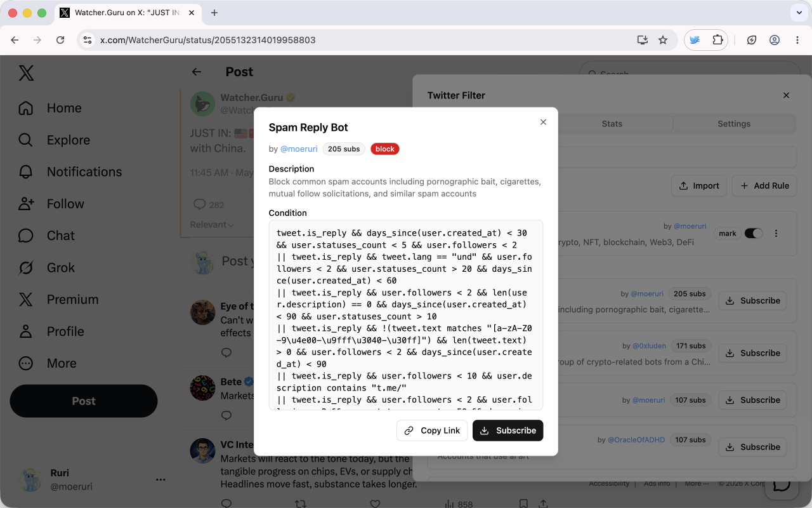Open Chrome three-dot menu
Image resolution: width=812 pixels, height=508 pixels.
click(797, 40)
